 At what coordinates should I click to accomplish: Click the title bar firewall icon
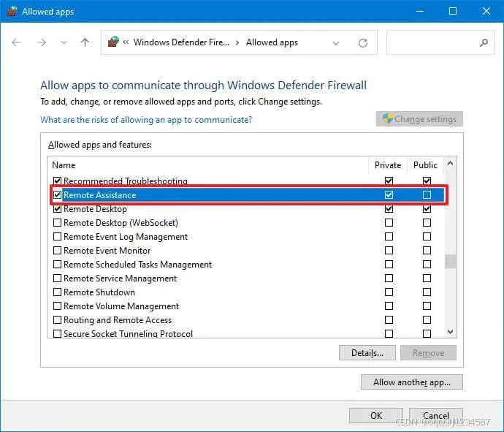pos(12,11)
